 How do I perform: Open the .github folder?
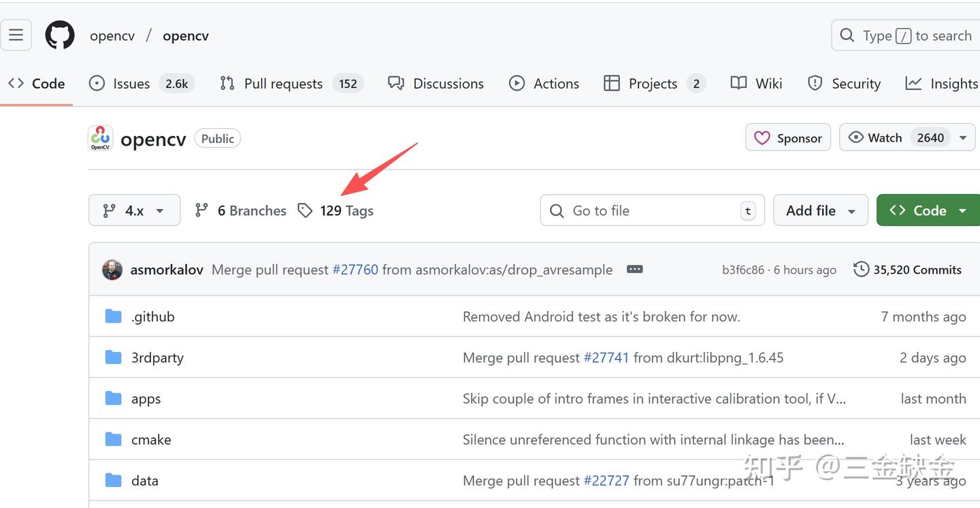152,317
